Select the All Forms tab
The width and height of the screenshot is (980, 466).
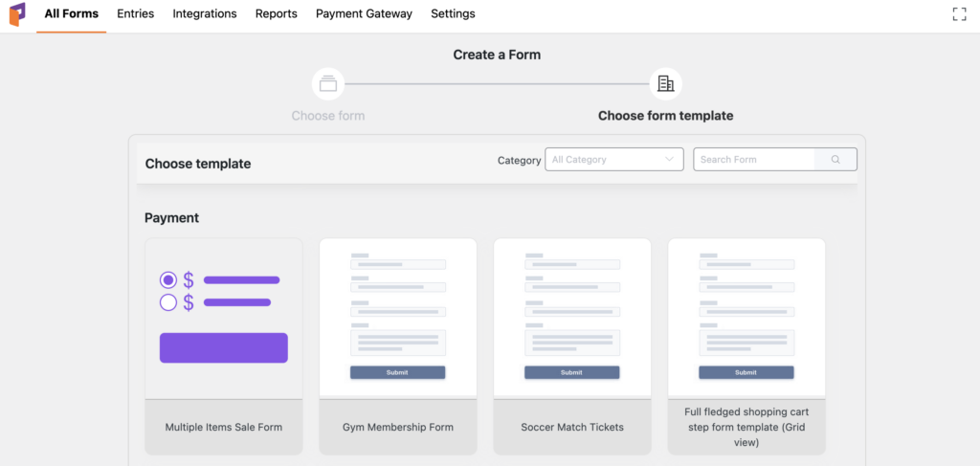[x=71, y=14]
